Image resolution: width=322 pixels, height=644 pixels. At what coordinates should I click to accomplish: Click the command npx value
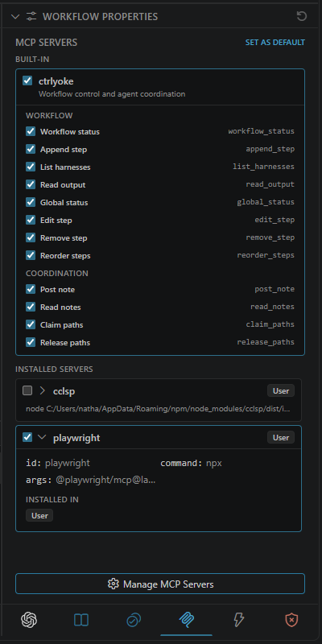pyautogui.click(x=214, y=464)
